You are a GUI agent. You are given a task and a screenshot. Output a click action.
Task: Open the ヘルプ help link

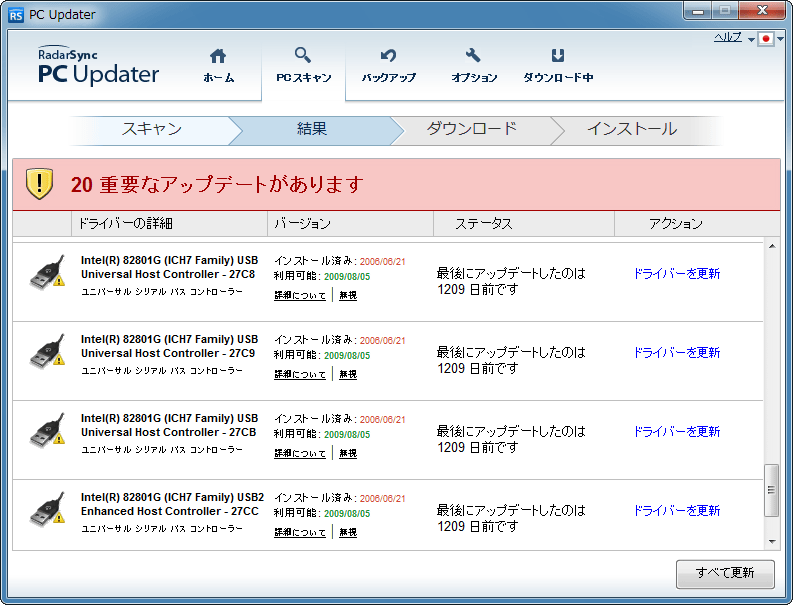[728, 37]
